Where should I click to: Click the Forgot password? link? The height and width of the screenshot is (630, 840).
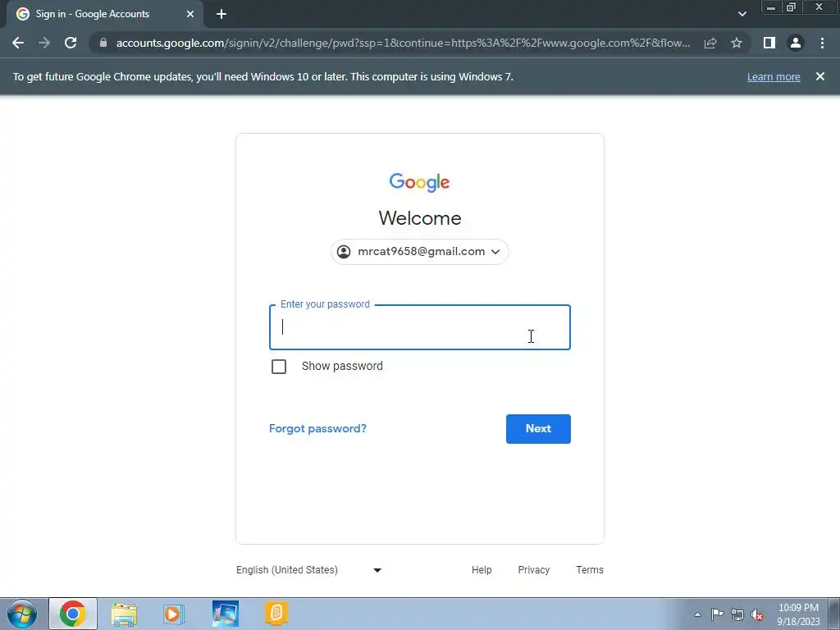(317, 428)
